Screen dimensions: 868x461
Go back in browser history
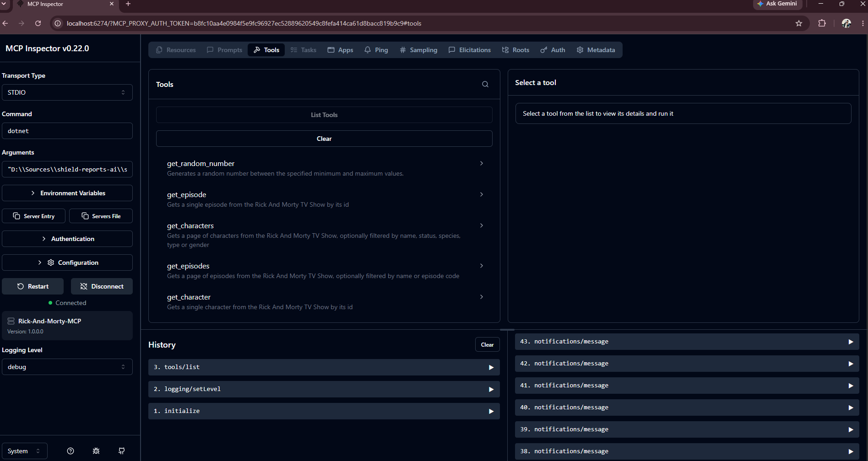[x=5, y=23]
